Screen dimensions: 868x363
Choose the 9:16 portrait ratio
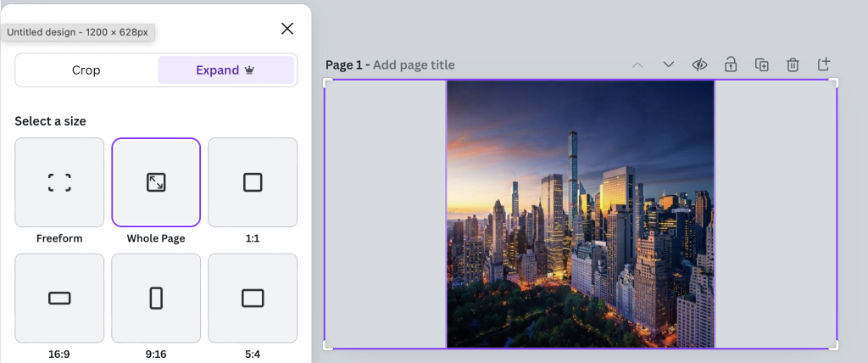click(156, 298)
